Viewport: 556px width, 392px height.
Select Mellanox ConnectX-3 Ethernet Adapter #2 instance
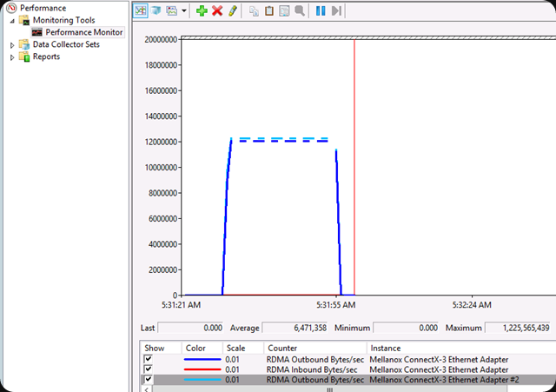tap(444, 380)
